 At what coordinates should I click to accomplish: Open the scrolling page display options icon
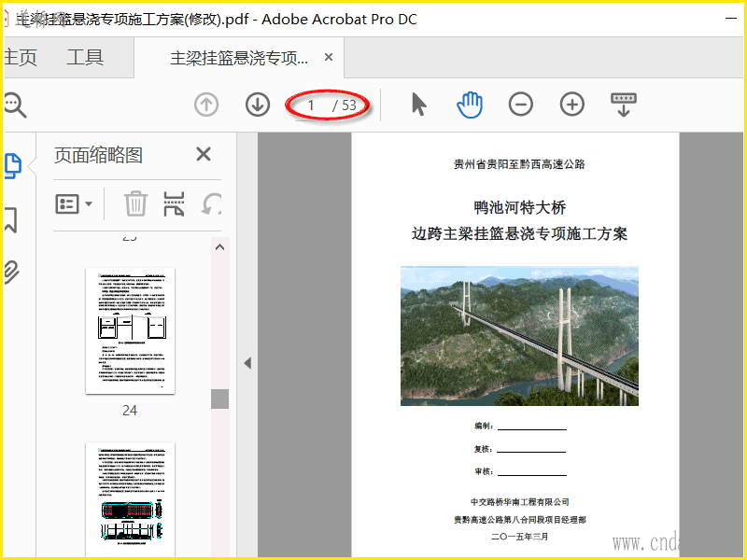click(x=624, y=105)
